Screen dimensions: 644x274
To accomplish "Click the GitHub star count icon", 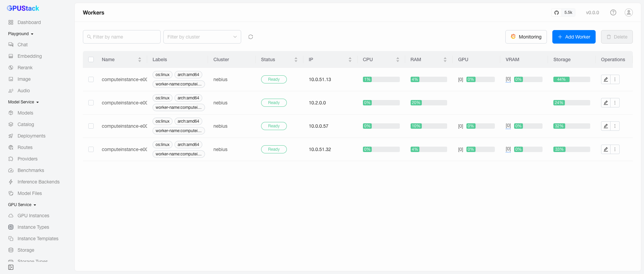I will (563, 13).
